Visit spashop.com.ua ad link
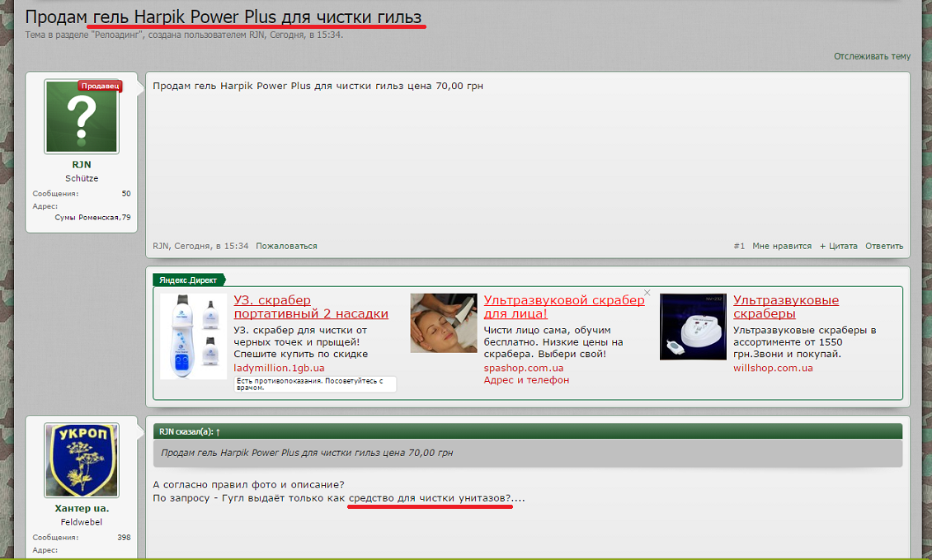The width and height of the screenshot is (932, 560). click(x=524, y=368)
